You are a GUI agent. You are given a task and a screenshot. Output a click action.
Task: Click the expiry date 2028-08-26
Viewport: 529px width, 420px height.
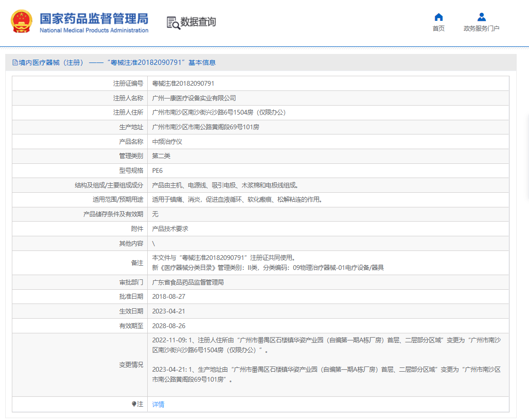168,326
